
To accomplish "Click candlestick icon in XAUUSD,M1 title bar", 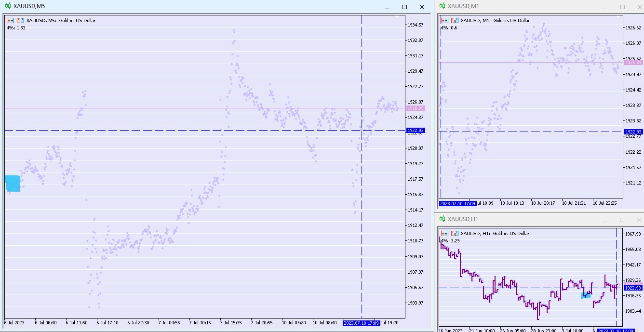I will click(442, 6).
